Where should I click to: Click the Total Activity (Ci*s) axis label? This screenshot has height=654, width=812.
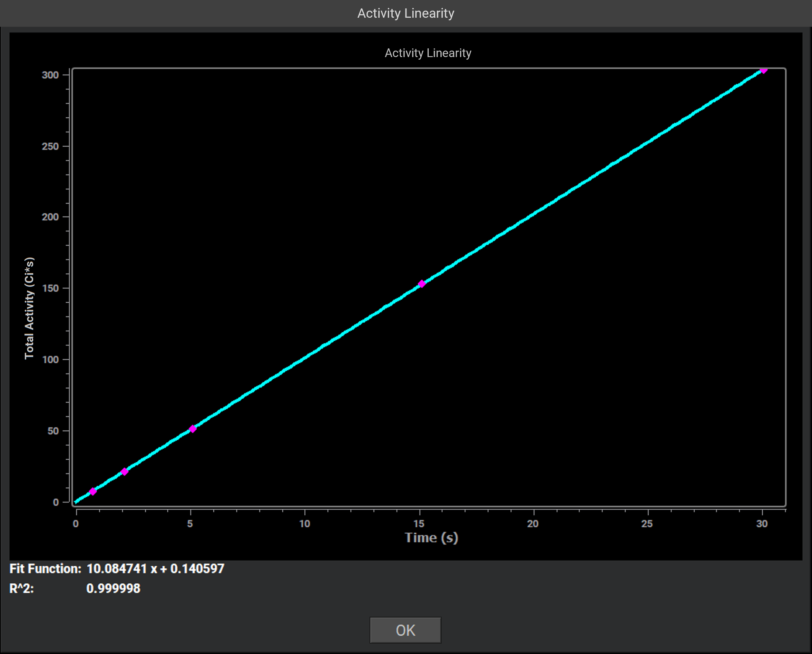point(29,308)
